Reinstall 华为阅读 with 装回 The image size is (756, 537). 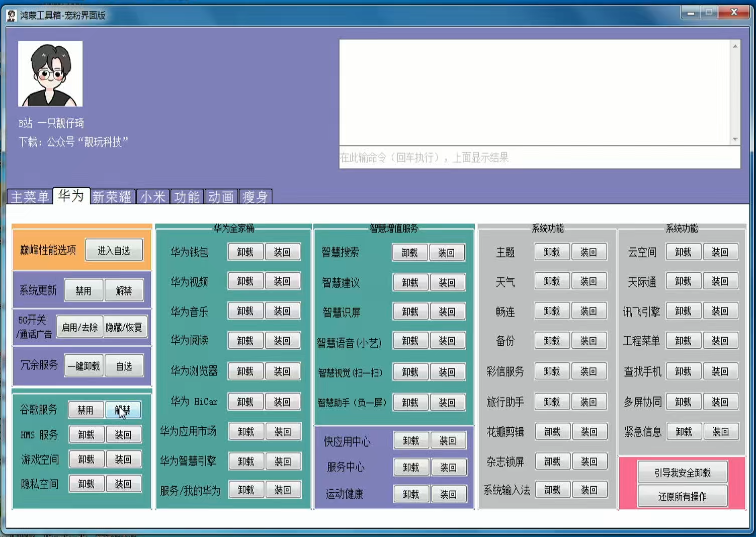point(282,341)
